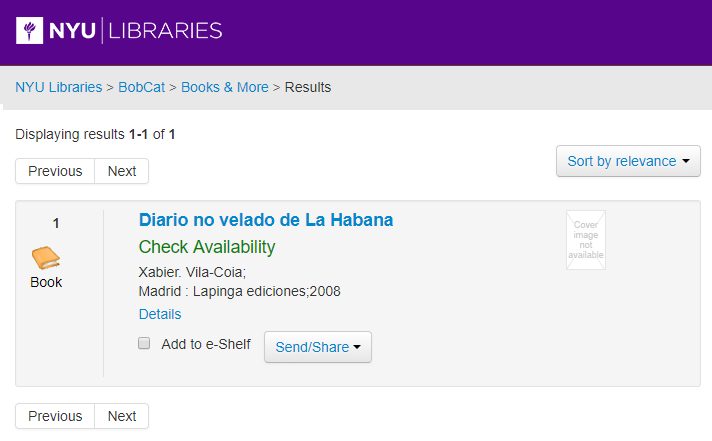Viewport: 712px width, 441px height.
Task: Navigate to Books & More breadcrumb
Action: 225,87
